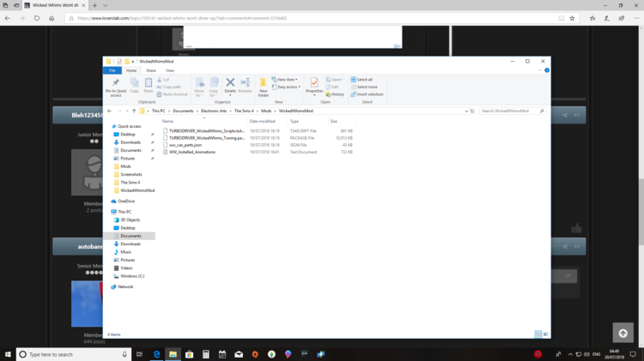Viewport: 644px width, 361px height.
Task: Click the browser refresh icon
Action: tap(37, 18)
